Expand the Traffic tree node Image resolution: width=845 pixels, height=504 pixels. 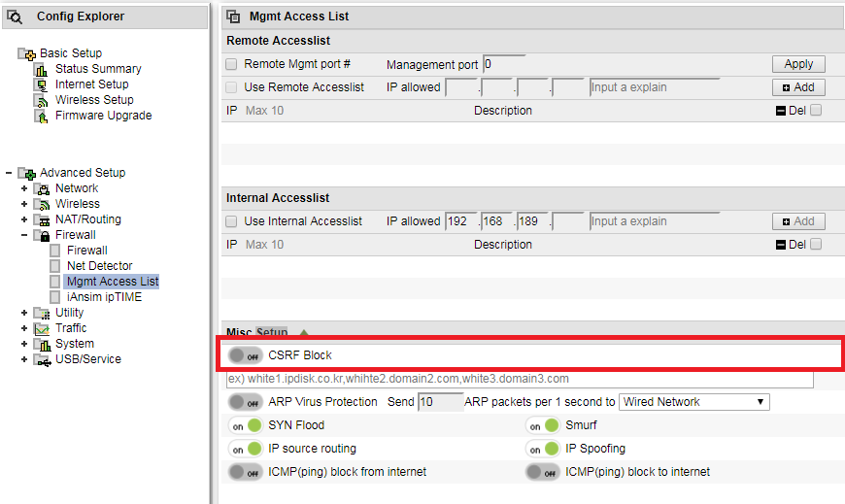coord(24,329)
